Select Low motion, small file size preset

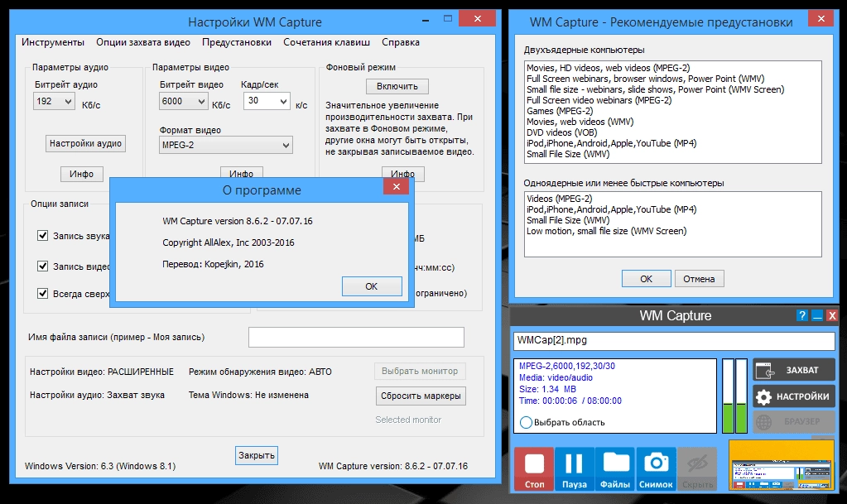coord(607,231)
